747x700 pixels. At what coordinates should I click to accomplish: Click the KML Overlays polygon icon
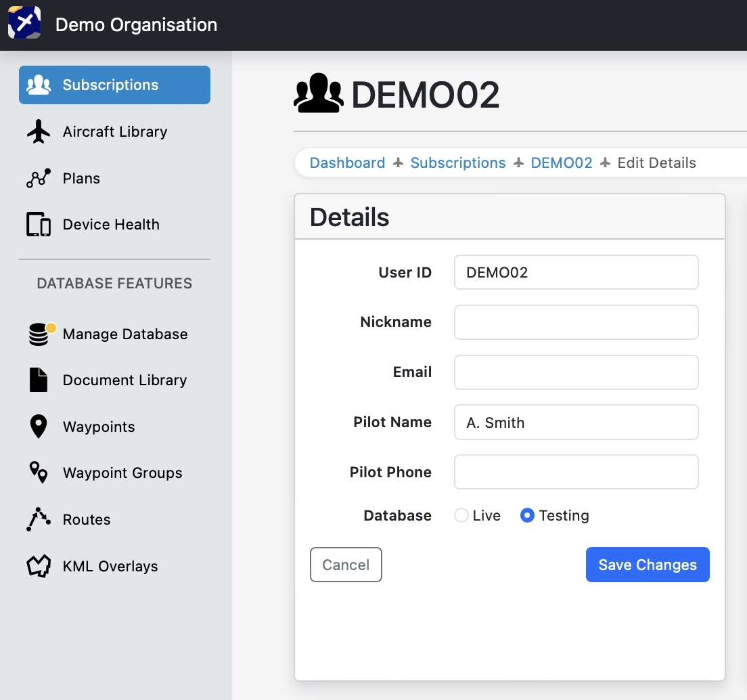[x=39, y=566]
